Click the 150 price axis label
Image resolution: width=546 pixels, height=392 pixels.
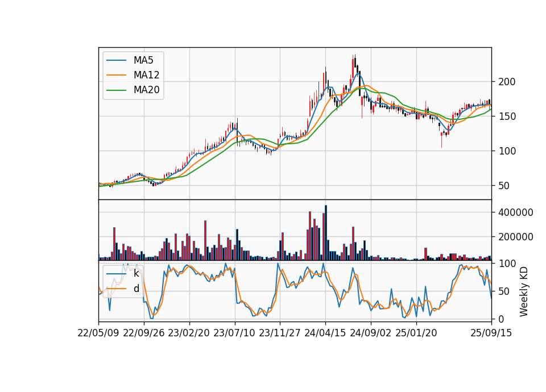[x=507, y=116]
